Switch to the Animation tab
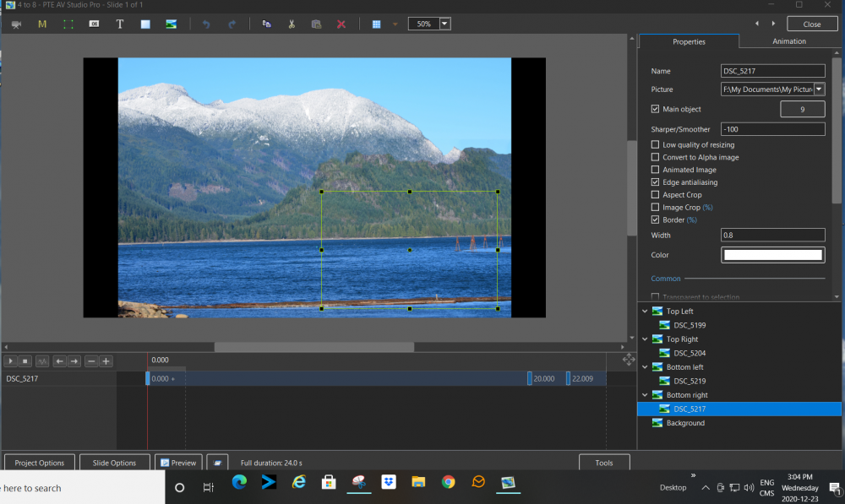The width and height of the screenshot is (845, 504). pos(788,41)
